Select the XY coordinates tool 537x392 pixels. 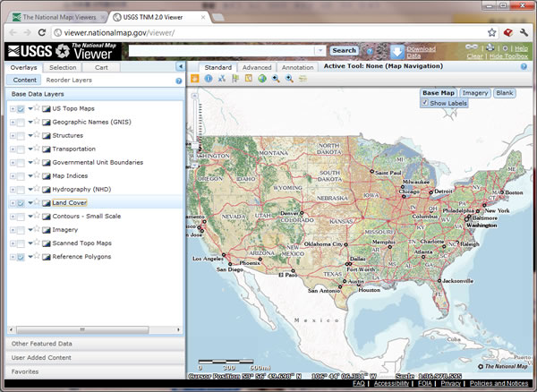(x=222, y=79)
